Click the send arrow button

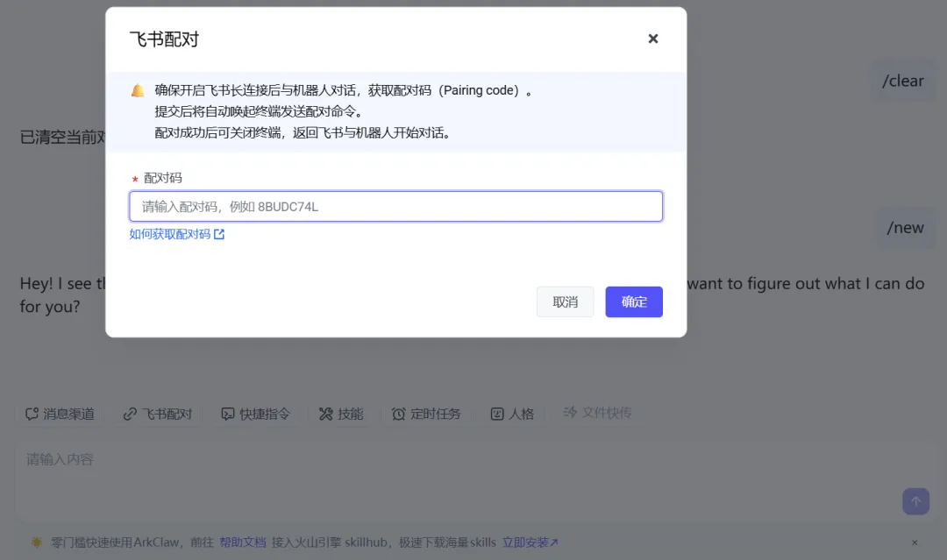915,501
